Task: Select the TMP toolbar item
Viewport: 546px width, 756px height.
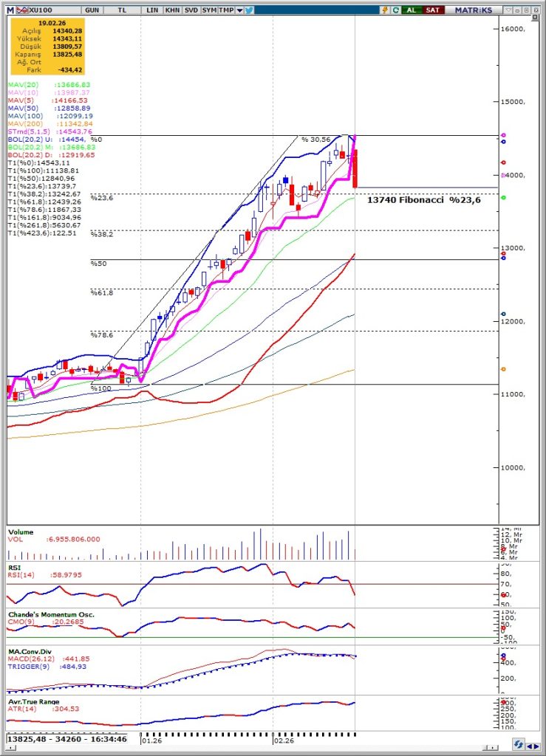Action: click(227, 10)
